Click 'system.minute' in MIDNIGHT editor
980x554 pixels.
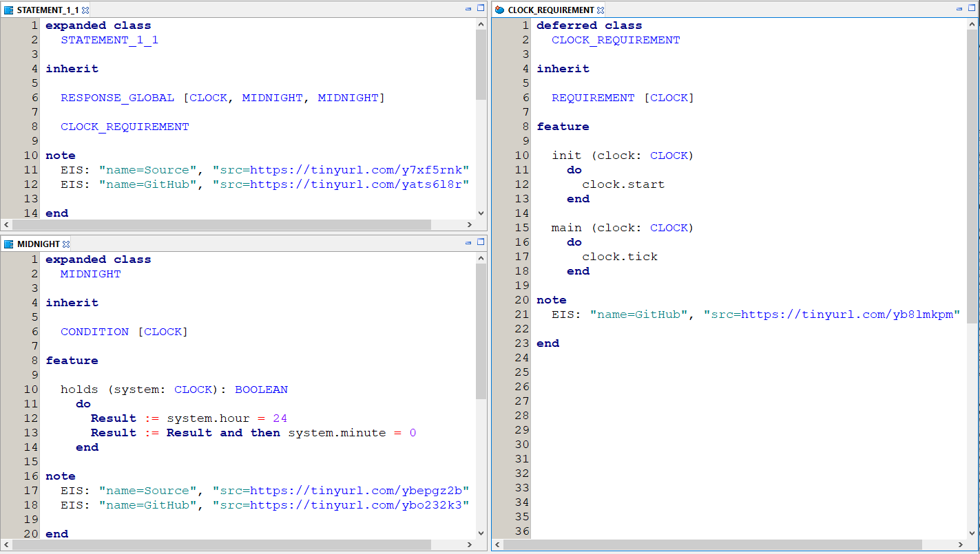tap(337, 433)
